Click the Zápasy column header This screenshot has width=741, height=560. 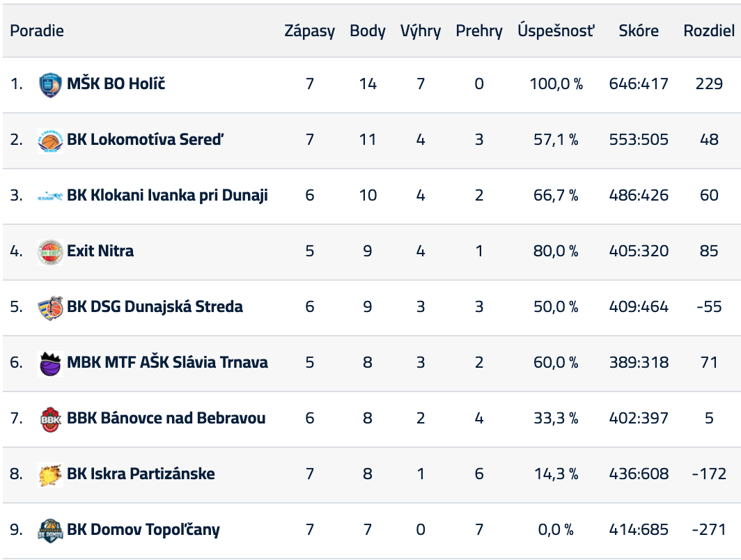(x=309, y=31)
